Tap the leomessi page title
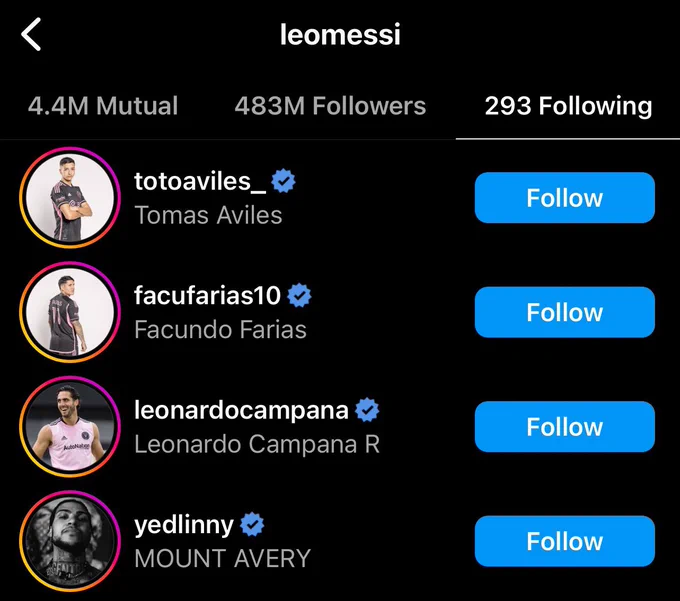 tap(340, 35)
